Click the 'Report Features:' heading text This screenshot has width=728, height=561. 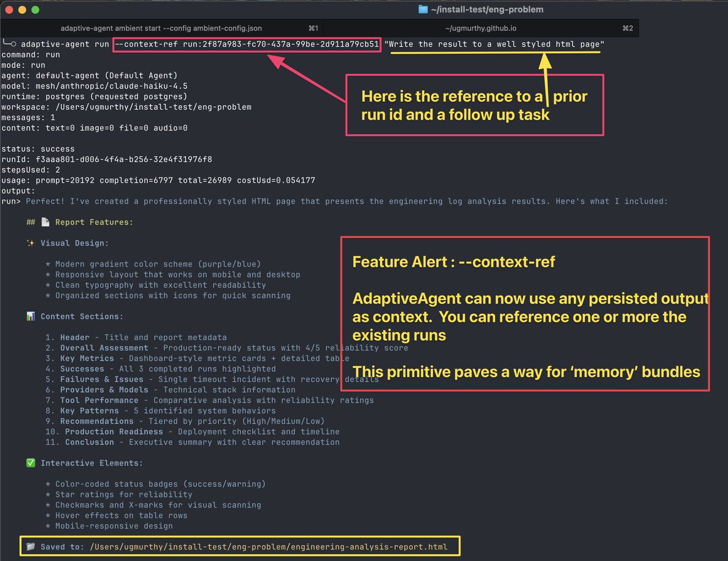(94, 222)
